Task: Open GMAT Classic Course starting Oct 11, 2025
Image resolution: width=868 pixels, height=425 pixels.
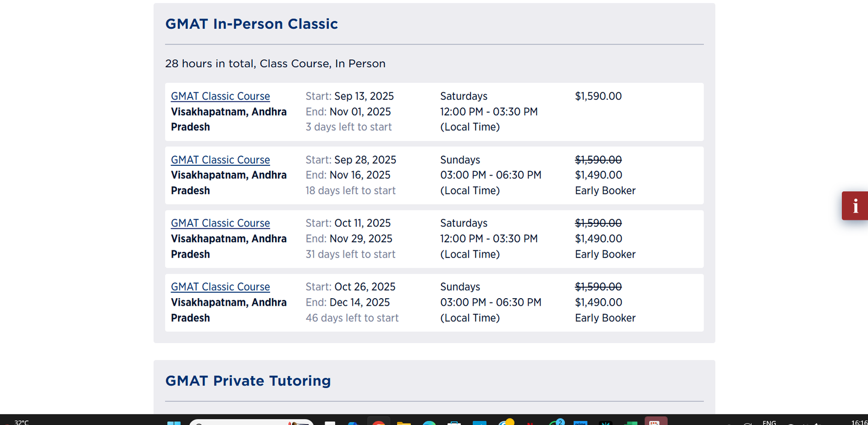Action: point(220,223)
